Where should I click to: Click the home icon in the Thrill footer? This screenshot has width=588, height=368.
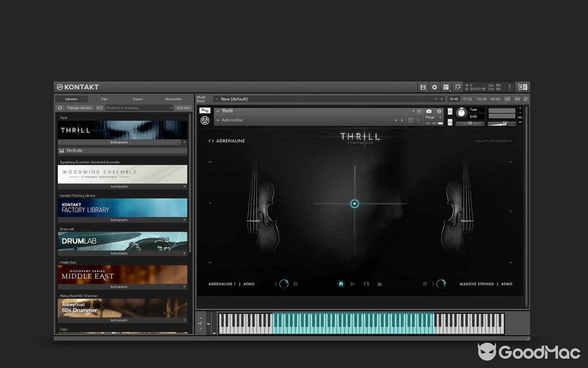340,284
